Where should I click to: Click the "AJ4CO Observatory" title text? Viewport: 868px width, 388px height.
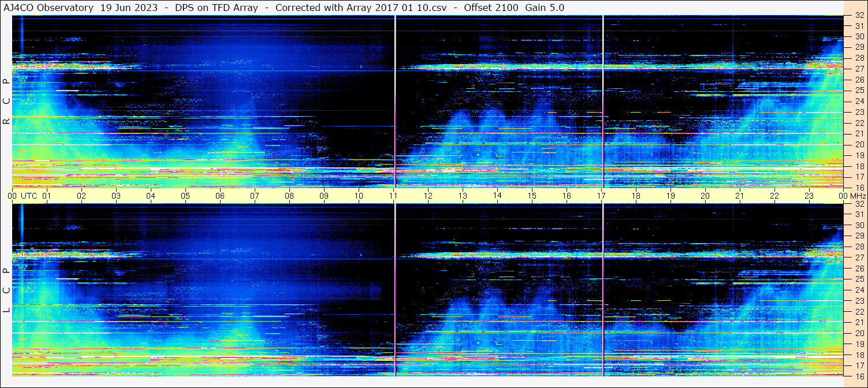coord(48,8)
